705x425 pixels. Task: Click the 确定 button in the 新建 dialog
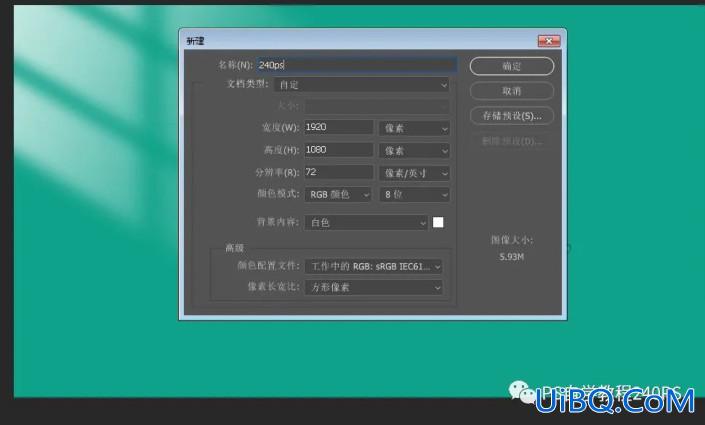click(x=512, y=66)
